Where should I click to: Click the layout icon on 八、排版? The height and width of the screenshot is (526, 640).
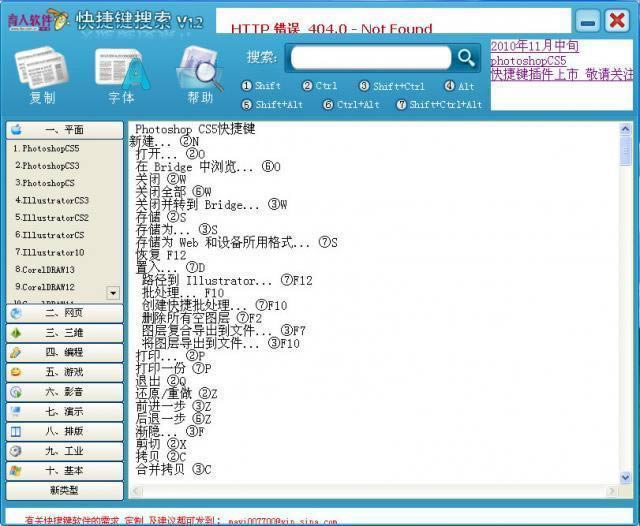(x=16, y=431)
